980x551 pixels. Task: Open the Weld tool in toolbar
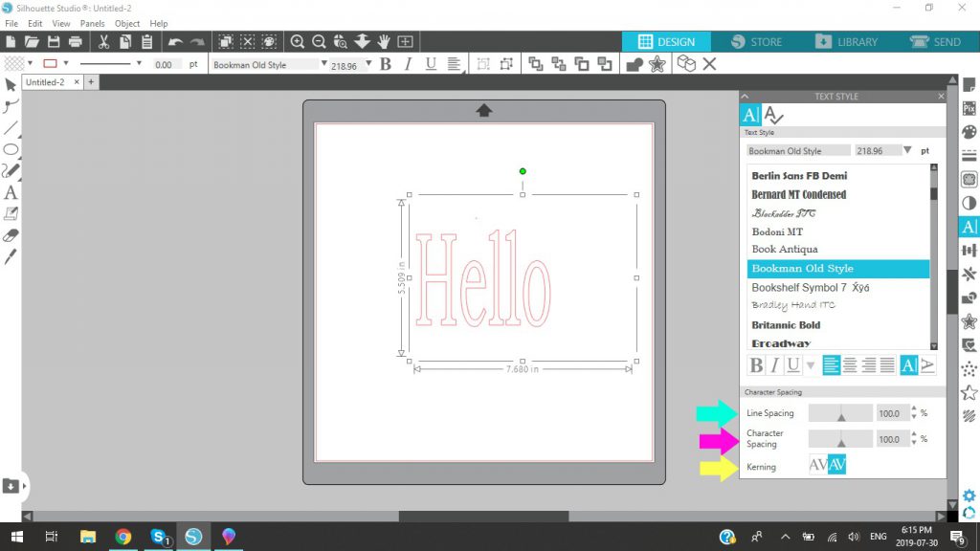635,64
